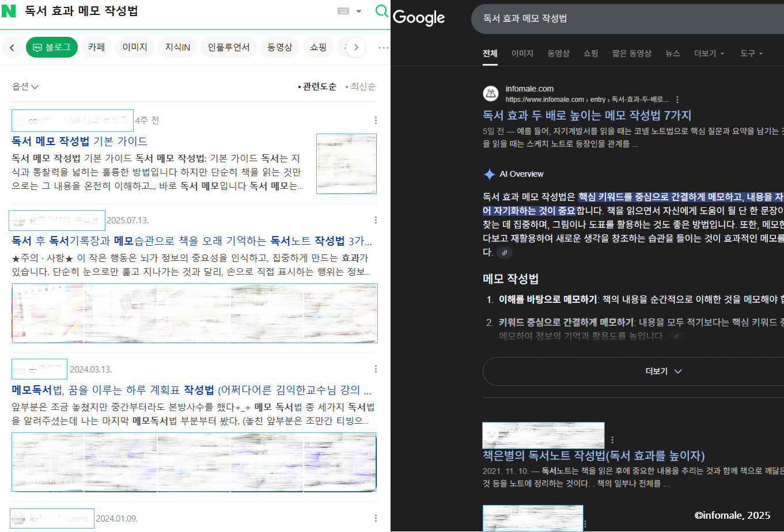
Task: Open 독서 효과 두 배로 높이는 메모 작성법 7가지
Action: tap(587, 115)
